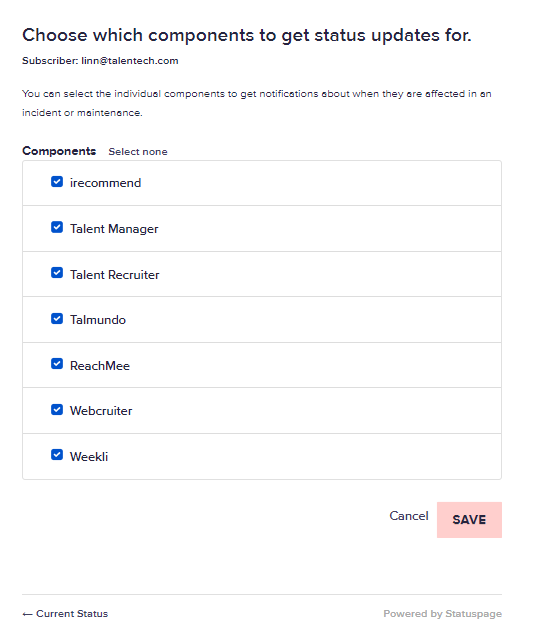Toggle the ReachMee checkbox off
This screenshot has height=643, width=537.
(57, 364)
